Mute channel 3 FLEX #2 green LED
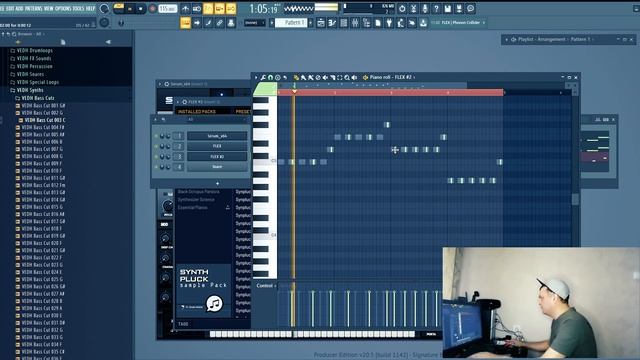The height and width of the screenshot is (360, 640). [156, 156]
